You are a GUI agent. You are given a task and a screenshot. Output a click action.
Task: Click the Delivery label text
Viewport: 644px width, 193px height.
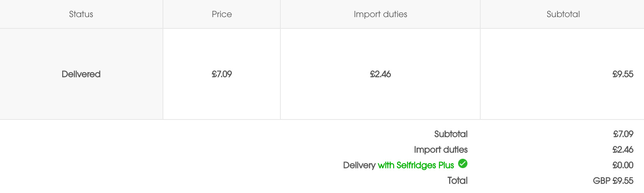click(359, 165)
